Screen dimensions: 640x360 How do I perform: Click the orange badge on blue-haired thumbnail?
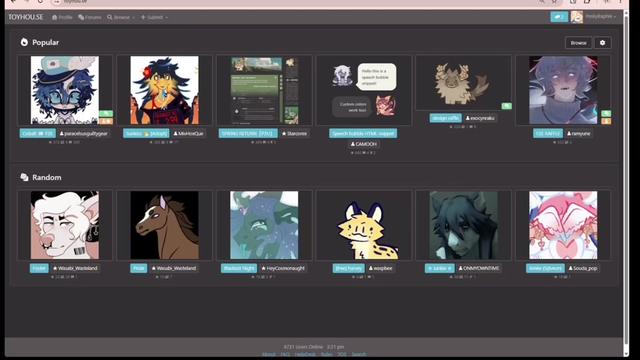pyautogui.click(x=106, y=121)
